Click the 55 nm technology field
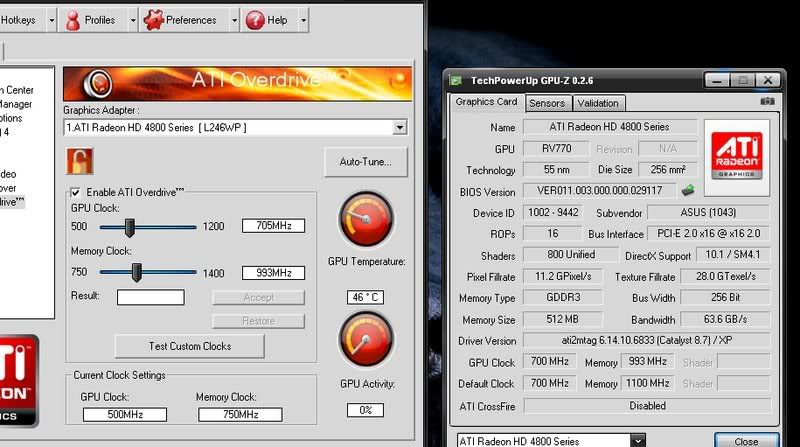Screen dimensions: 800x447 [x=557, y=169]
